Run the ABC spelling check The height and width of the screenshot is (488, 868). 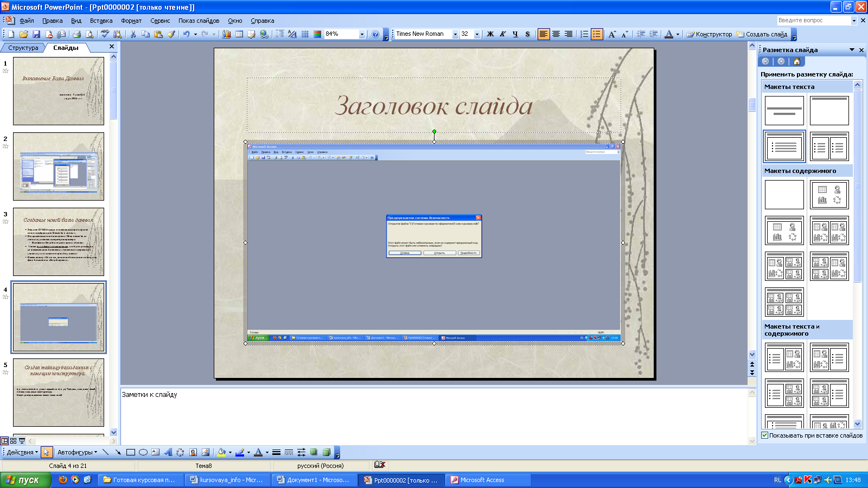[x=105, y=34]
